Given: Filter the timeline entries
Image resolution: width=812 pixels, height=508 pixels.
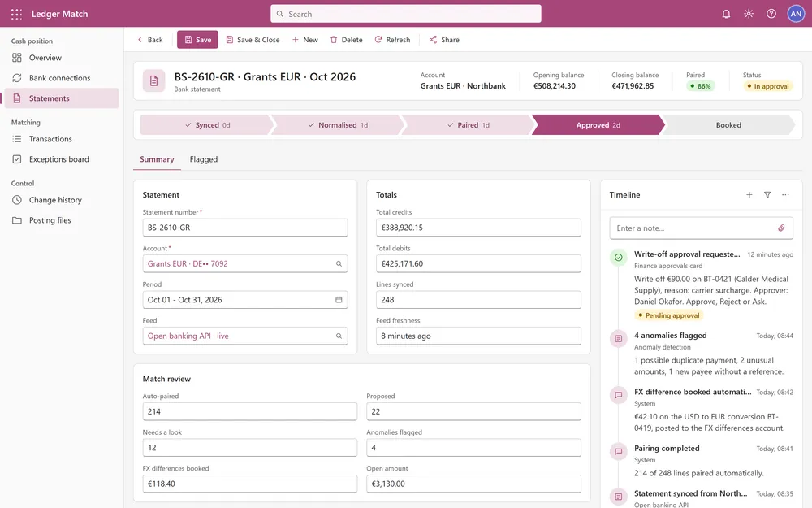Looking at the screenshot, I should tap(767, 195).
